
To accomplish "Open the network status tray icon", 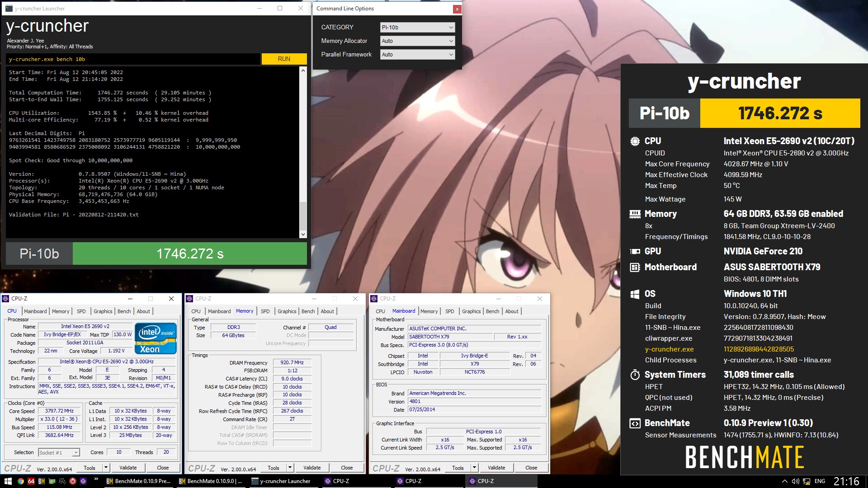I will (806, 481).
